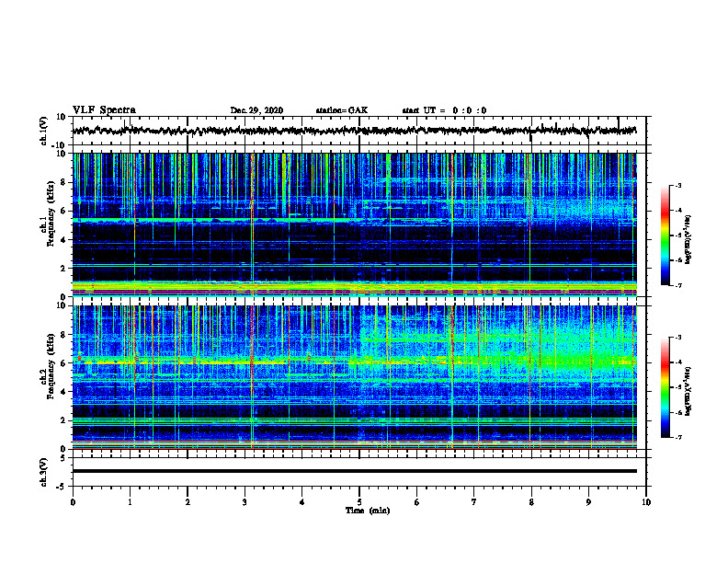Click the "5" tick on ch.3(V) axis

64,458
